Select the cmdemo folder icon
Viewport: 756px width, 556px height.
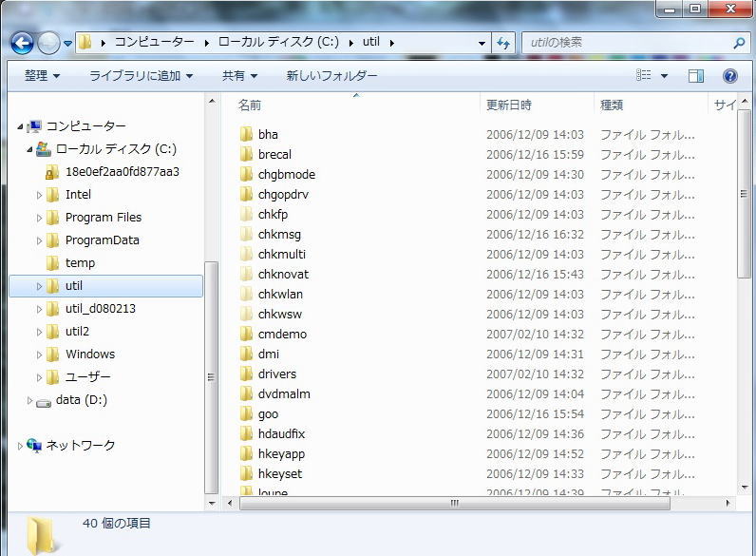coord(246,334)
